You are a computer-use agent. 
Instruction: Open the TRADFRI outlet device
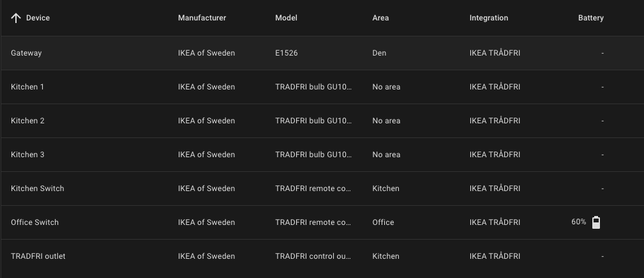click(x=38, y=256)
